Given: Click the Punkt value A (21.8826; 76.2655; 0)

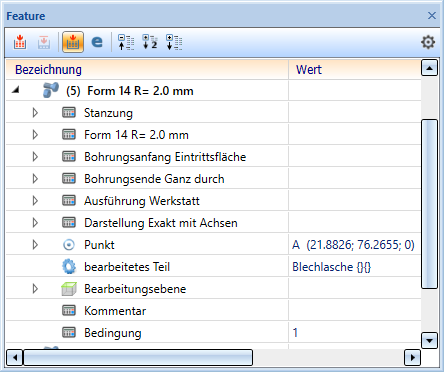Looking at the screenshot, I should click(x=353, y=245).
